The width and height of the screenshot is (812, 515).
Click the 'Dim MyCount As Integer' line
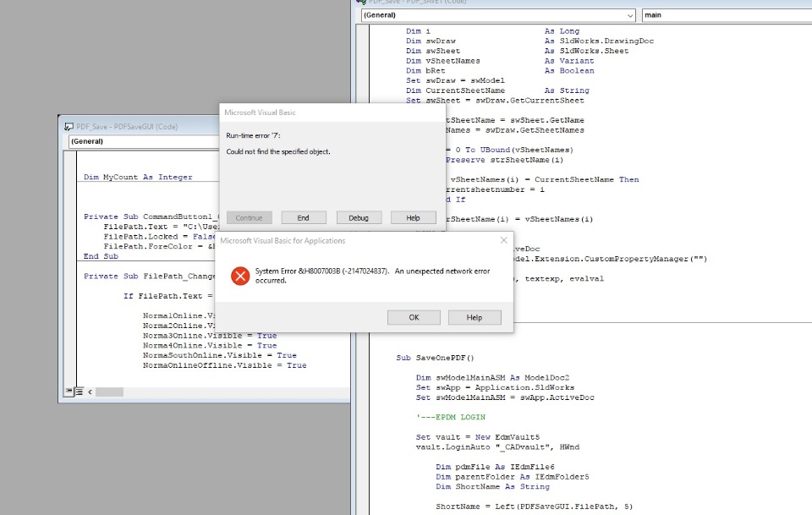tap(138, 177)
